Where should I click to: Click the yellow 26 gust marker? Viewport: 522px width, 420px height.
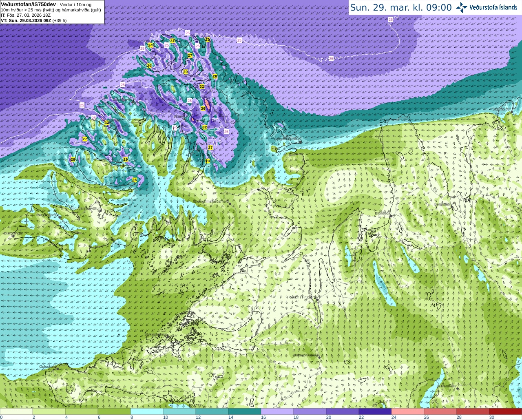coord(135,180)
